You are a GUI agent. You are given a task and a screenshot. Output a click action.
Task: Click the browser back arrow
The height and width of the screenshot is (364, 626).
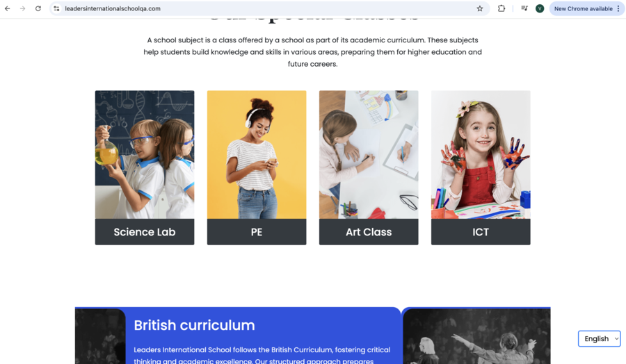(x=7, y=8)
